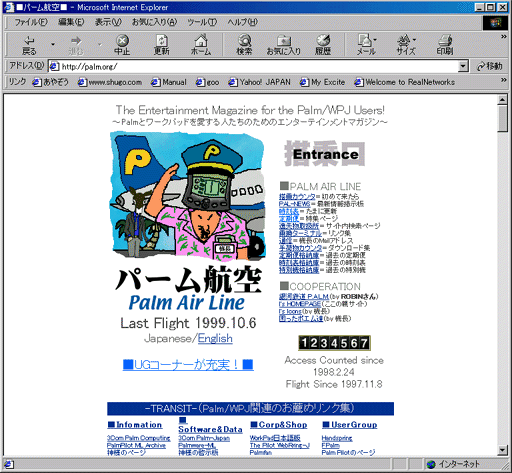Open the 表示(V) menu
This screenshot has width=512, height=473.
(x=108, y=22)
